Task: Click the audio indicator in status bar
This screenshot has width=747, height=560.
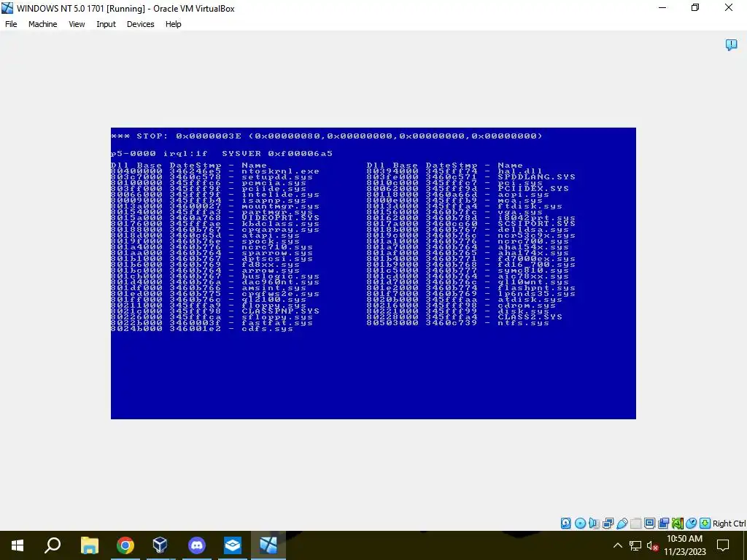Action: click(x=594, y=524)
